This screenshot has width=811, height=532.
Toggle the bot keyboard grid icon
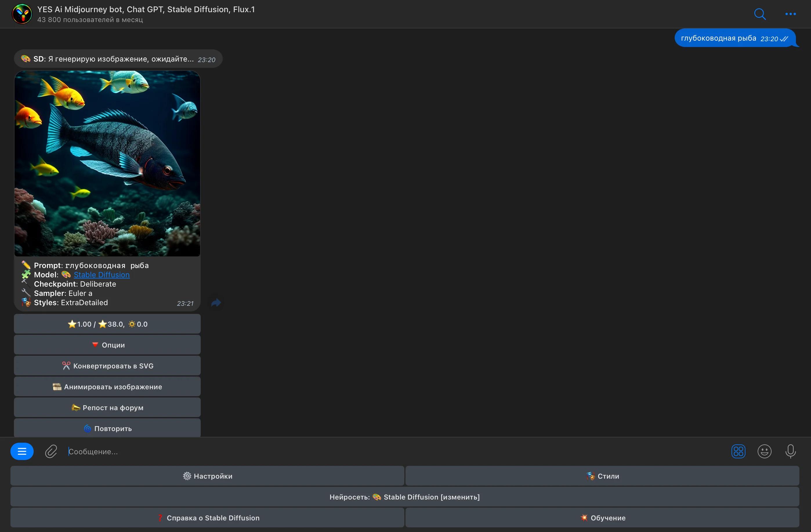(x=738, y=451)
